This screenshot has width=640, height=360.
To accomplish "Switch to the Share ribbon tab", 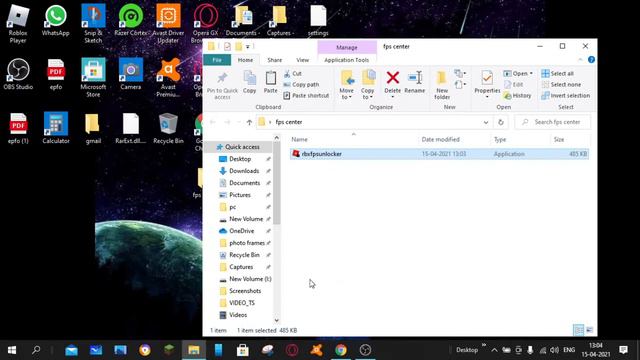I will point(275,60).
